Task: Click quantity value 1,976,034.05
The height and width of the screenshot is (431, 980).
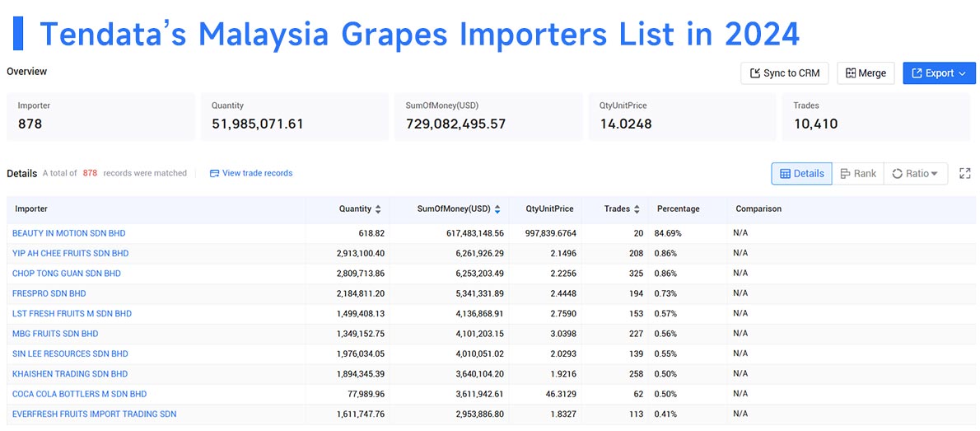Action: click(361, 354)
